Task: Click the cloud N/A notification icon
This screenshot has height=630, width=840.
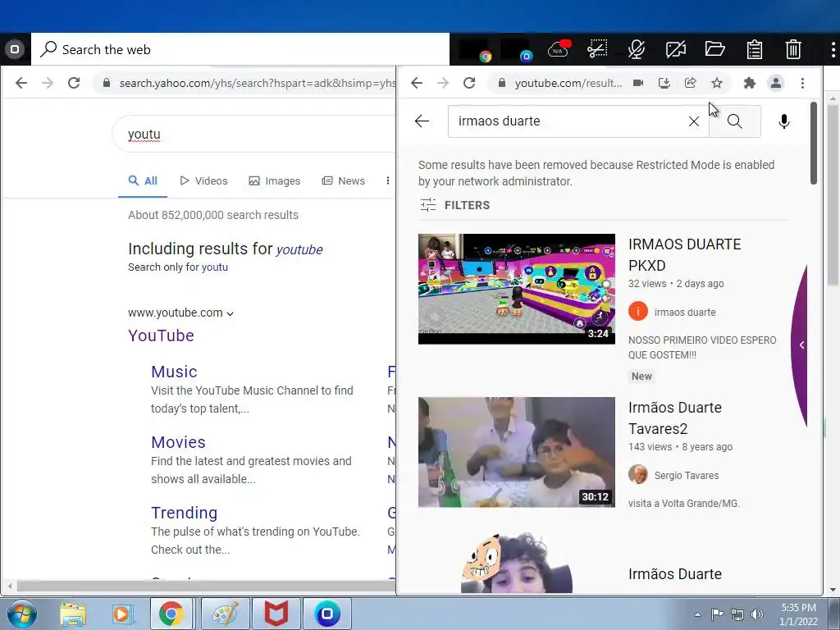Action: pyautogui.click(x=559, y=49)
